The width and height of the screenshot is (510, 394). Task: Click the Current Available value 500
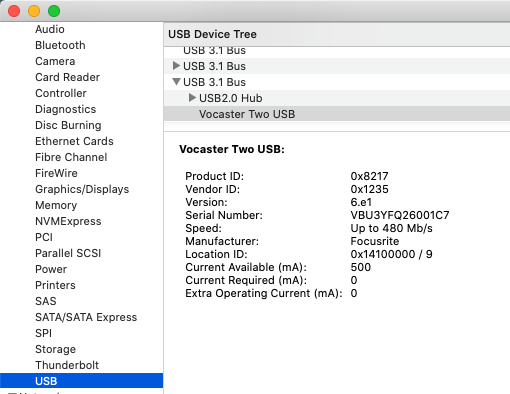(x=361, y=267)
